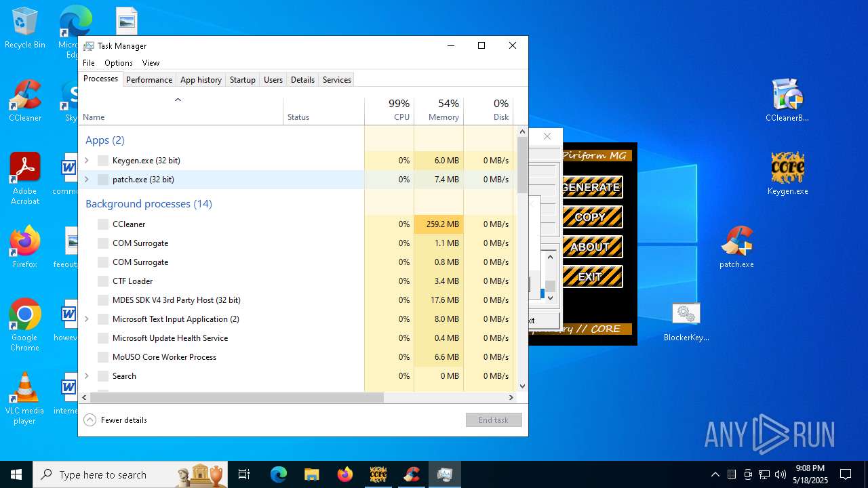This screenshot has width=868, height=488.
Task: Open Microsoft Edge from taskbar
Action: coord(279,474)
